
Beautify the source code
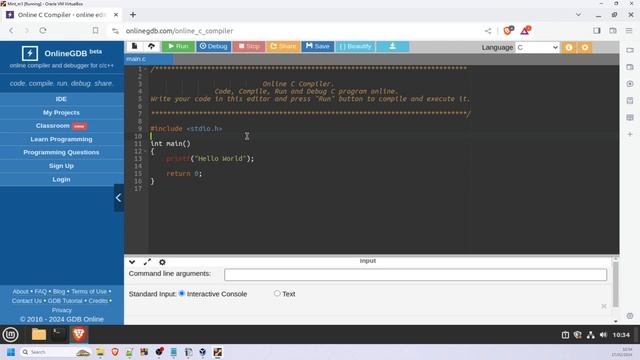(355, 47)
